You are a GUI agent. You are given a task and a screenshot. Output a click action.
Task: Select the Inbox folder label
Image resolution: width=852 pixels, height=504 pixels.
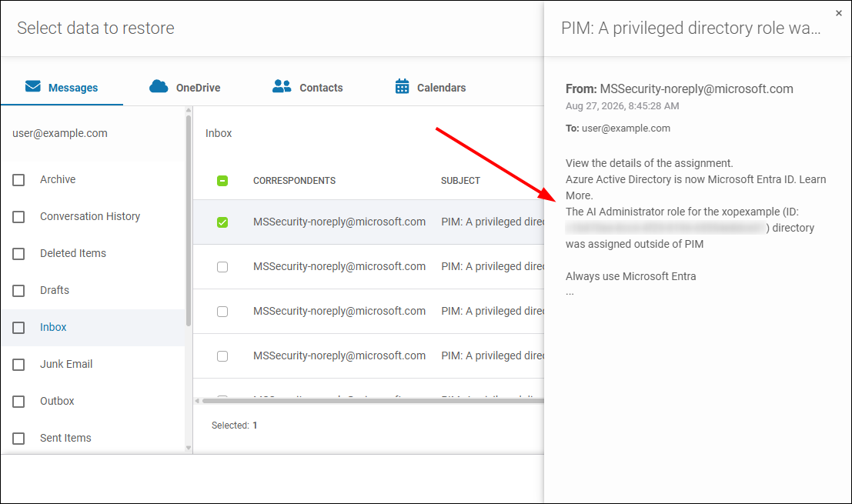(53, 327)
